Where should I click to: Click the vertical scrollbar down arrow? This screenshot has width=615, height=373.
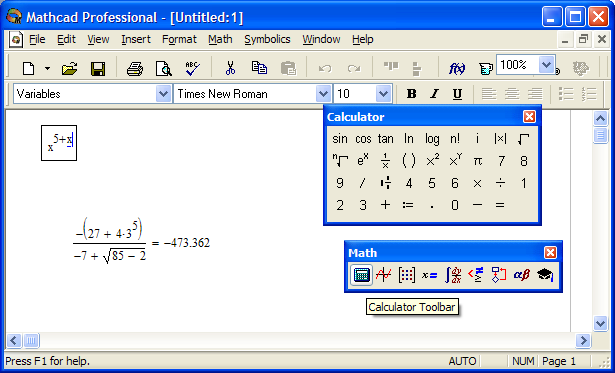600,324
